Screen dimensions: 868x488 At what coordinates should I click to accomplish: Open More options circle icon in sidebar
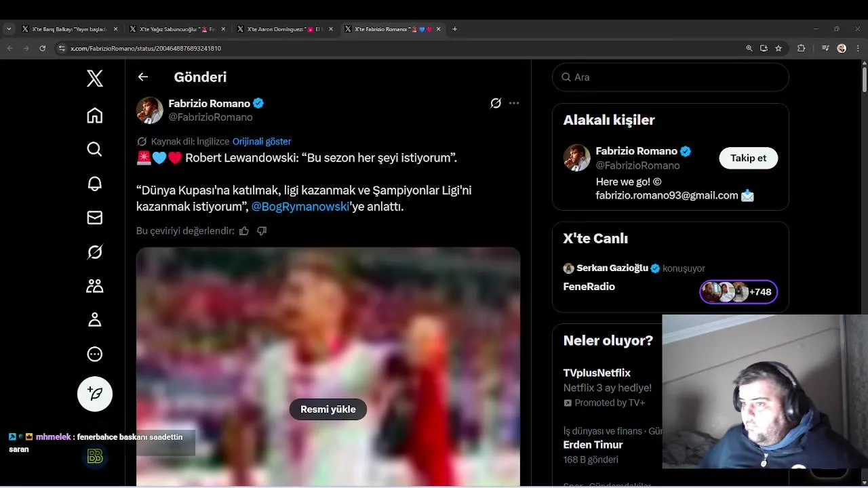pos(95,354)
